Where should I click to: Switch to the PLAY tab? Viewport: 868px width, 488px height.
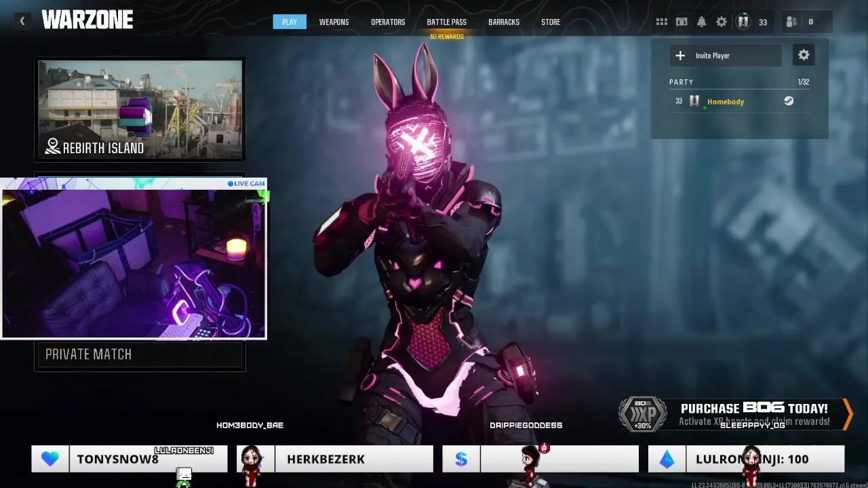(290, 22)
